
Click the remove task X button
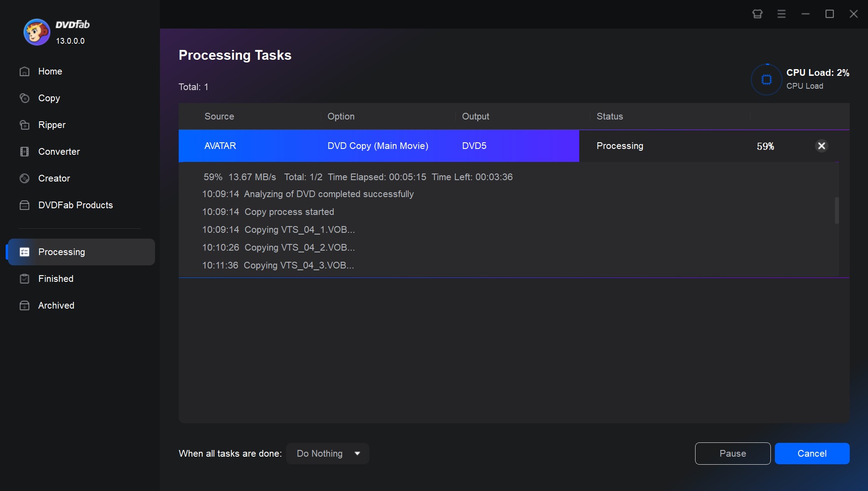click(x=822, y=145)
